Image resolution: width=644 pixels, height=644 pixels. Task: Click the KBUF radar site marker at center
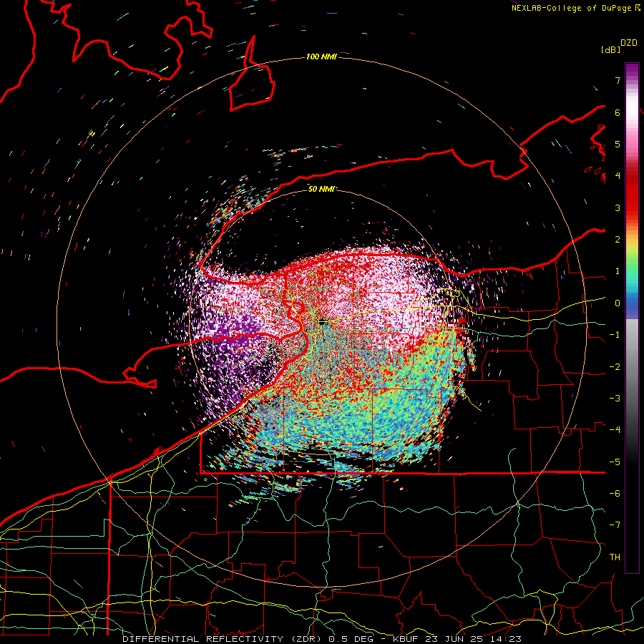(322, 323)
